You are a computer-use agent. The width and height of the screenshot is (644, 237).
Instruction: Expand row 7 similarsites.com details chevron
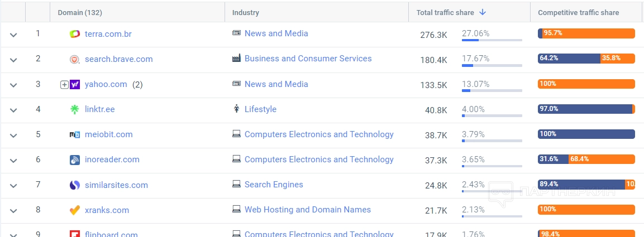click(13, 185)
